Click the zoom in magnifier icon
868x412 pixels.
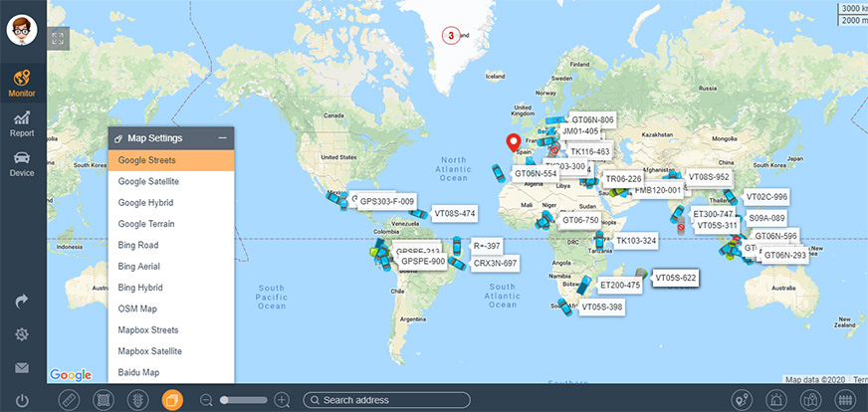click(282, 400)
